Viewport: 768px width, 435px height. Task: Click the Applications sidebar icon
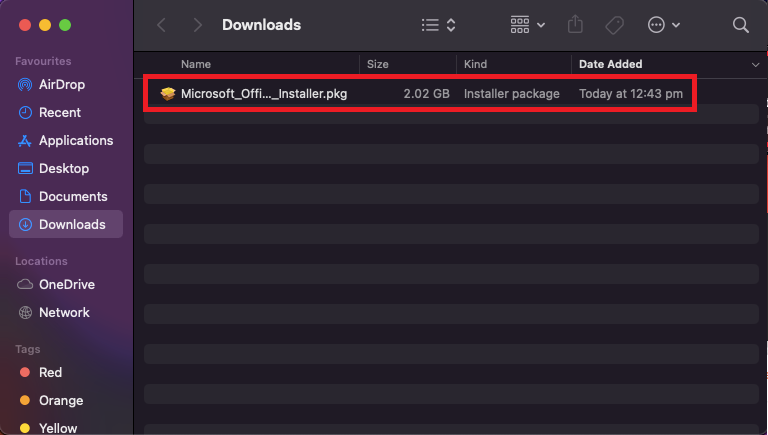pos(25,141)
